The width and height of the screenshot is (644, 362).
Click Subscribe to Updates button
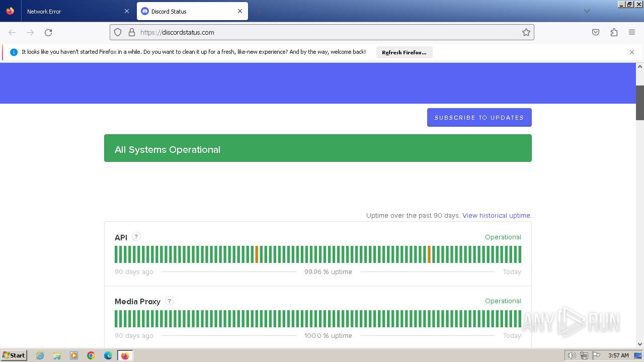click(479, 118)
